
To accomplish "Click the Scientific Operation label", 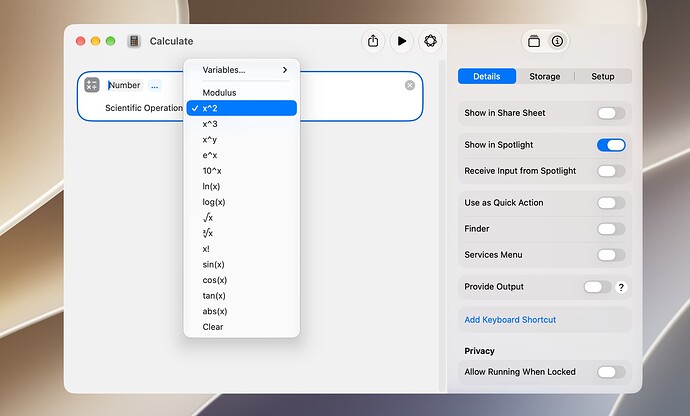I will [143, 108].
